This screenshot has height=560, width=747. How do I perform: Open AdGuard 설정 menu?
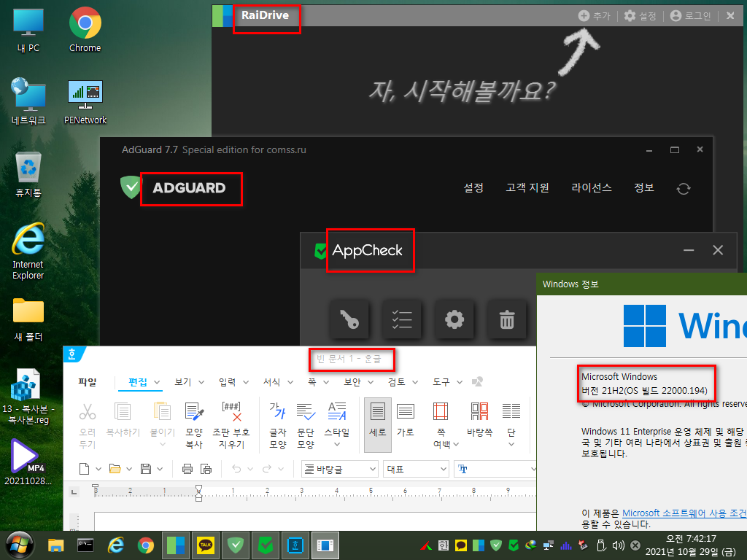473,187
